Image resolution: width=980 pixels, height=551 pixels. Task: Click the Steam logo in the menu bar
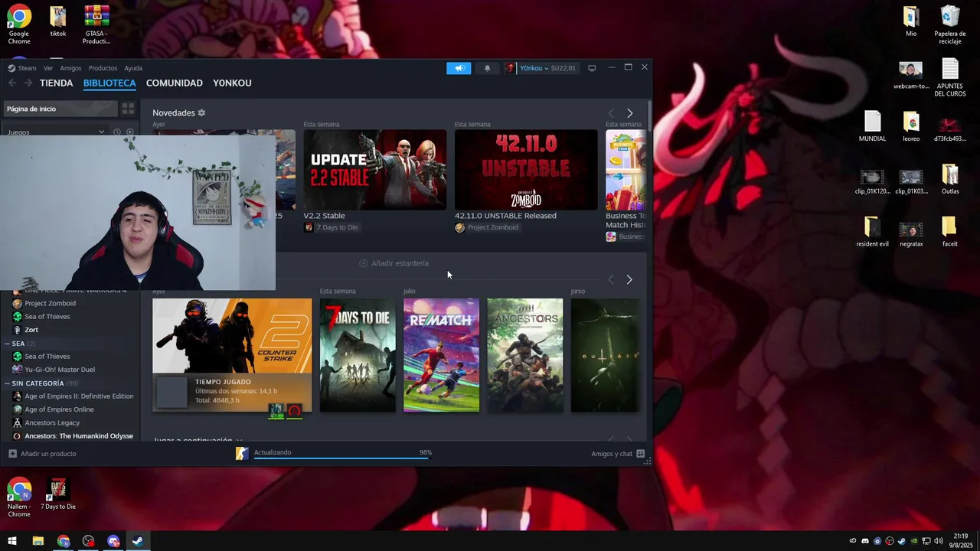point(11,68)
